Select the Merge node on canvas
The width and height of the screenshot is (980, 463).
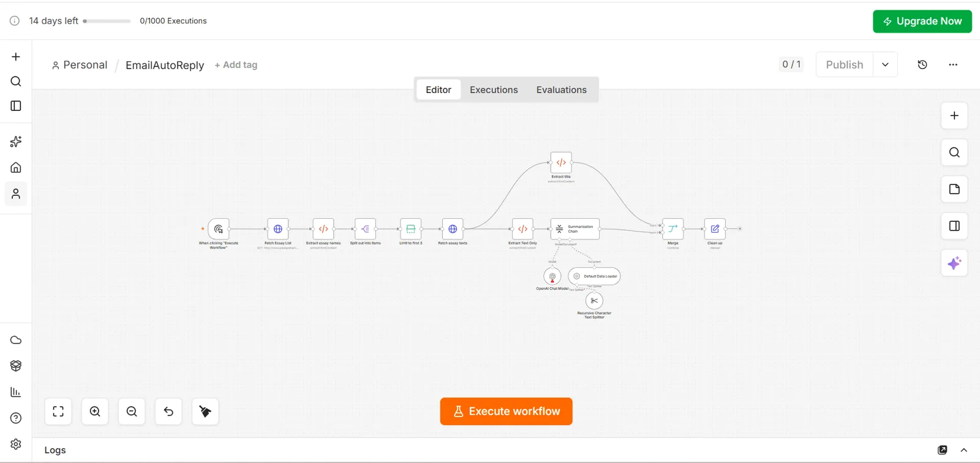pos(673,229)
